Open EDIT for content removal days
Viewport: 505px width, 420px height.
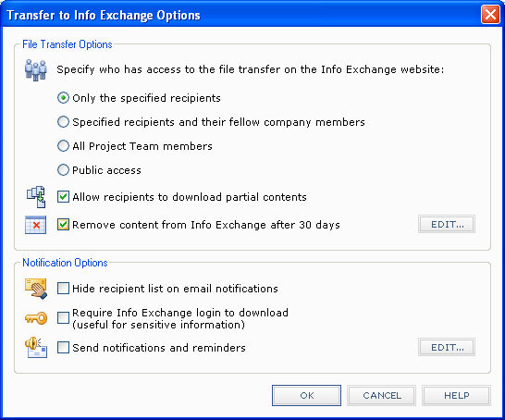click(x=447, y=224)
